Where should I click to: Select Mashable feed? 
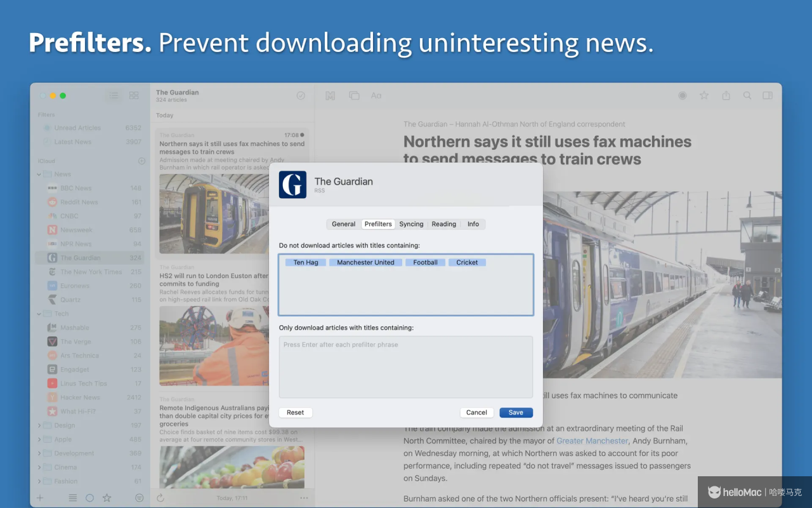tap(89, 328)
